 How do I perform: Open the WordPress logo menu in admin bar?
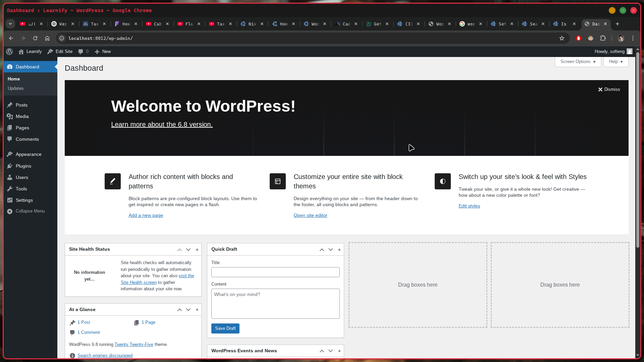pos(9,51)
